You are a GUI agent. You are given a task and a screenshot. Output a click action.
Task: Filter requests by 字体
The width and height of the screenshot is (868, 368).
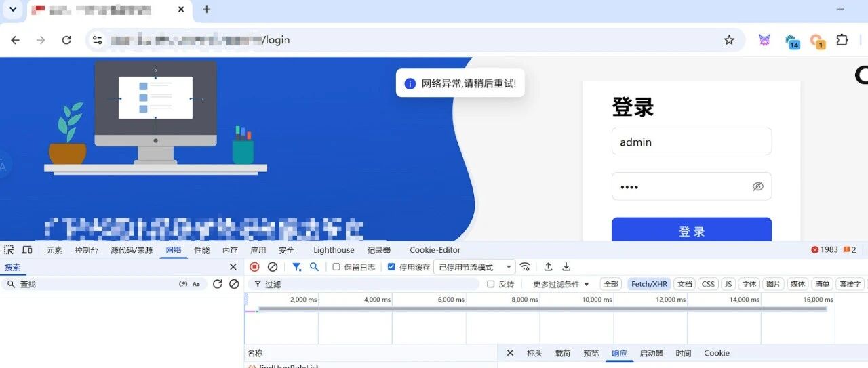(749, 284)
